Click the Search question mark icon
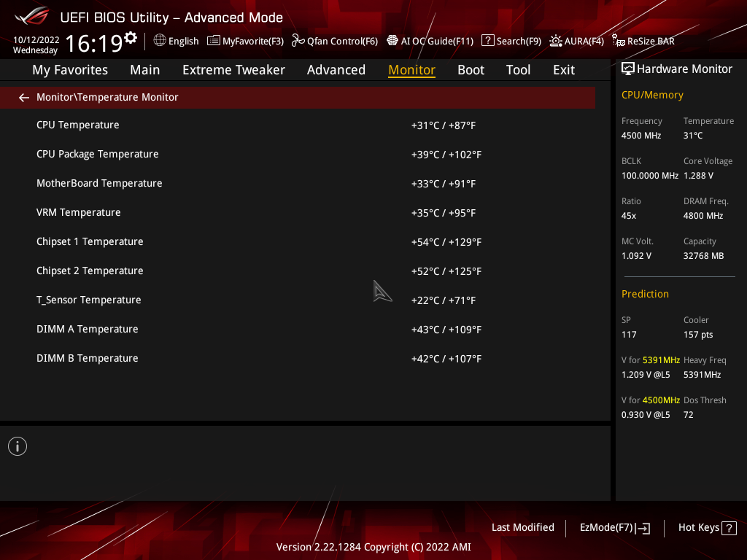The image size is (747, 560). (x=487, y=41)
